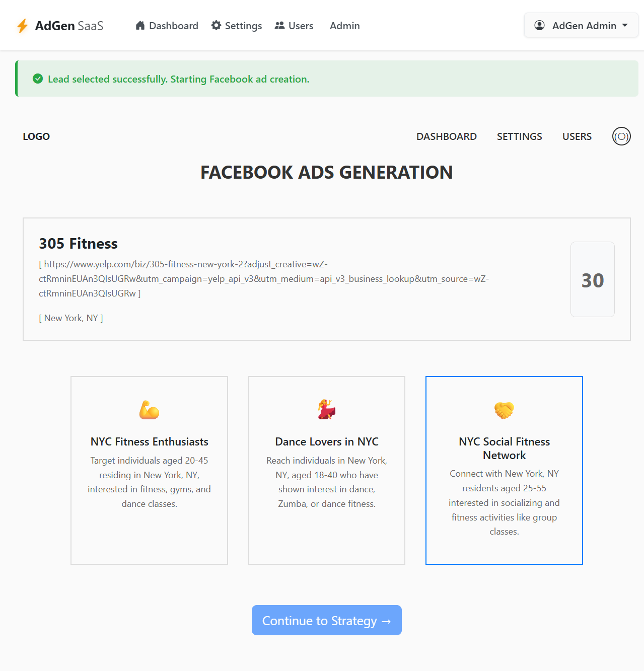Choose the Dance Lovers in NYC card

click(327, 470)
